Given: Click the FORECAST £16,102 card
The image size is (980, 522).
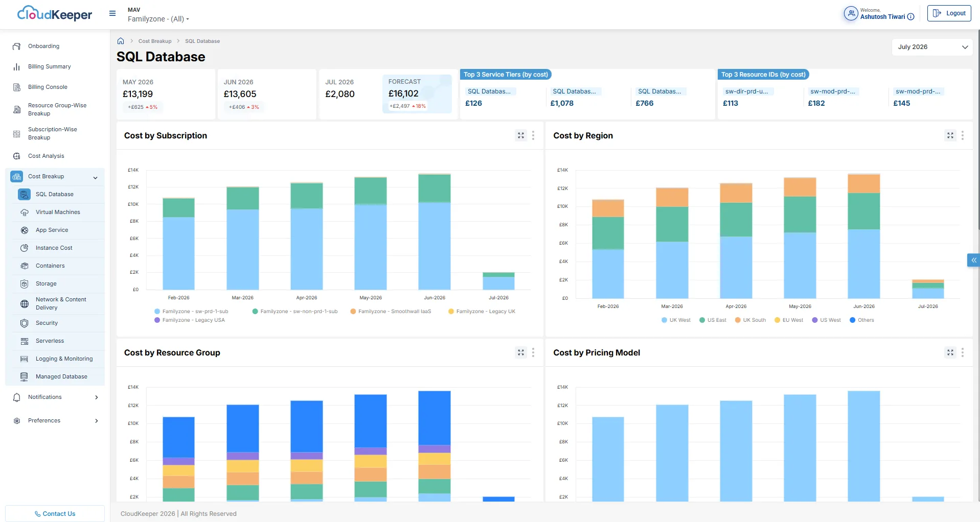Looking at the screenshot, I should pyautogui.click(x=417, y=94).
